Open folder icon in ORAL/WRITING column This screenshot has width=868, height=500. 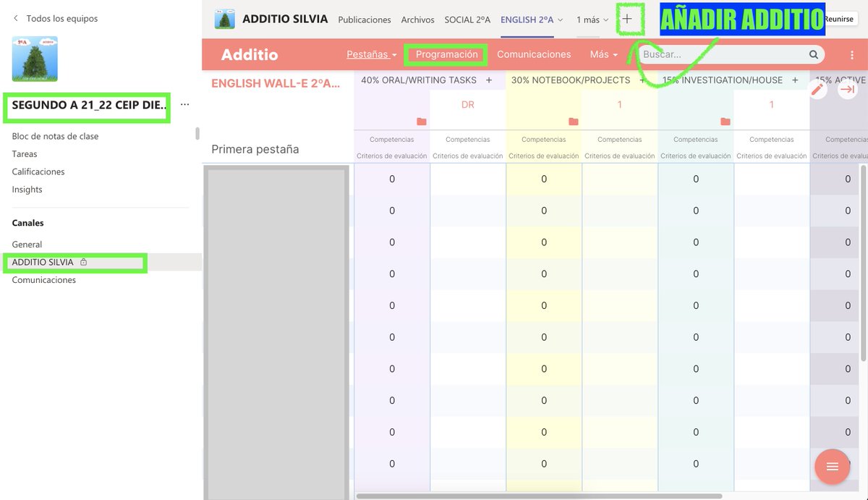(x=422, y=122)
